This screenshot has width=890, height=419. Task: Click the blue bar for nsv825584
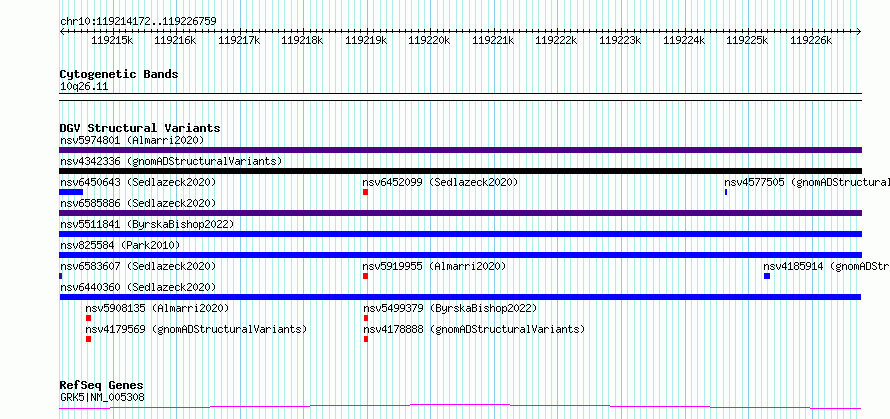460,255
